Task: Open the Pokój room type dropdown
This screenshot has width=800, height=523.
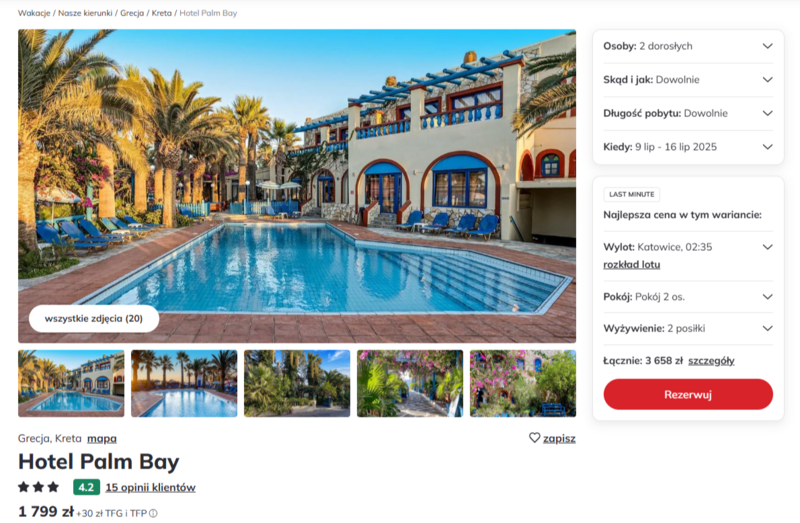Action: point(688,296)
